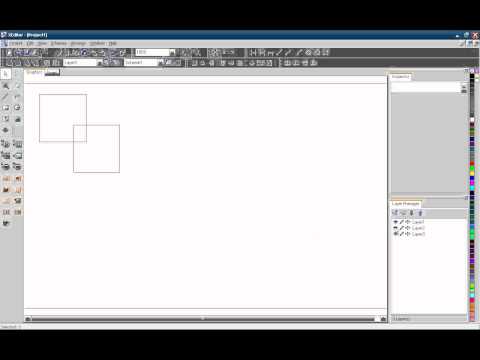Pick the yellow swatch in the color palette
The image size is (480, 360).
(472, 173)
